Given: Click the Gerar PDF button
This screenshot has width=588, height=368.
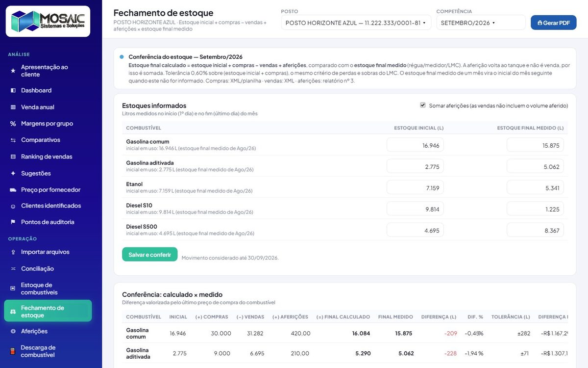Looking at the screenshot, I should [x=553, y=23].
